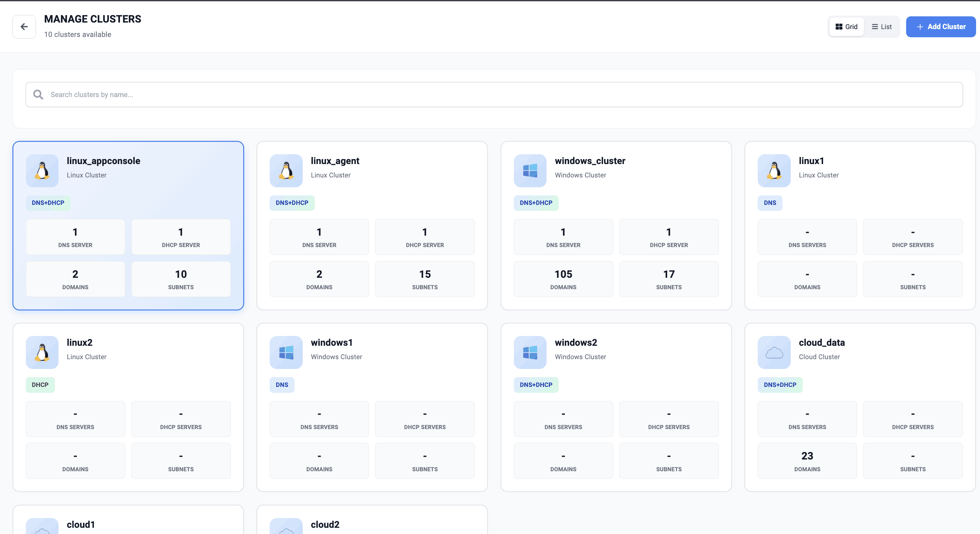The image size is (980, 534).
Task: Click the Add Cluster button
Action: pyautogui.click(x=940, y=26)
